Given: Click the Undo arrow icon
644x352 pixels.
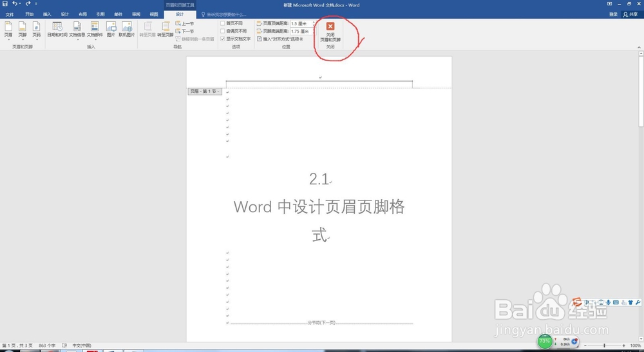Looking at the screenshot, I should pos(15,4).
